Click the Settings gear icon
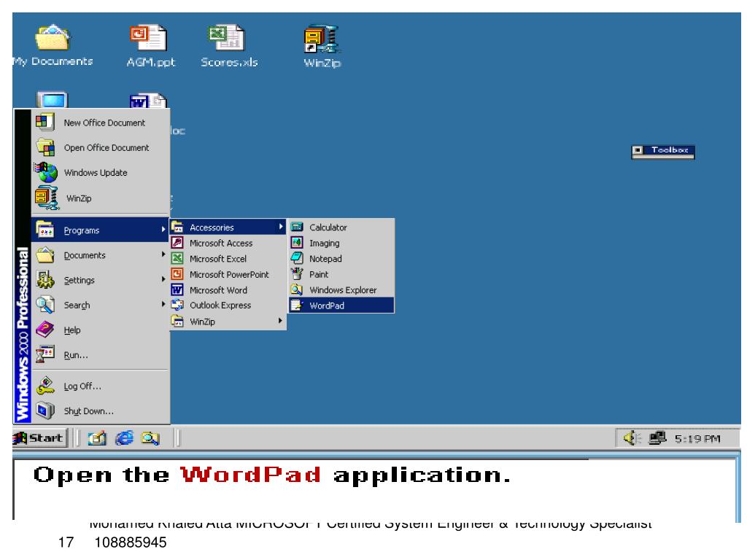747x560 pixels. 45,279
